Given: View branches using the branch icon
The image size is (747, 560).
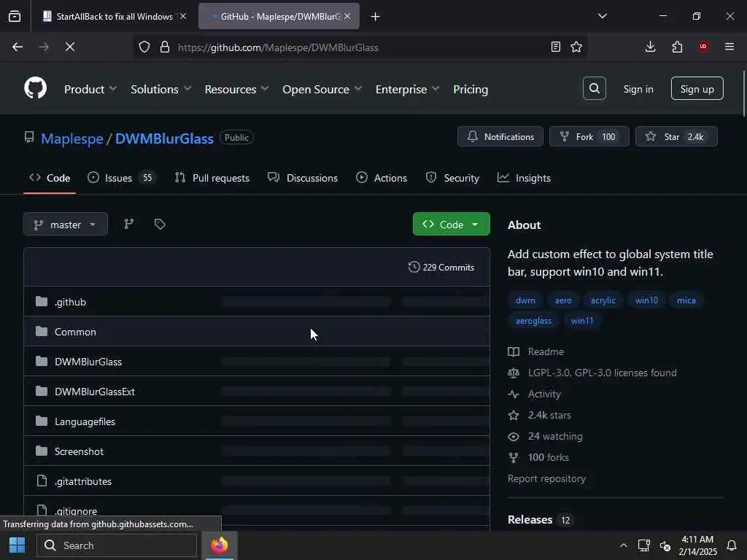Looking at the screenshot, I should pos(129,225).
